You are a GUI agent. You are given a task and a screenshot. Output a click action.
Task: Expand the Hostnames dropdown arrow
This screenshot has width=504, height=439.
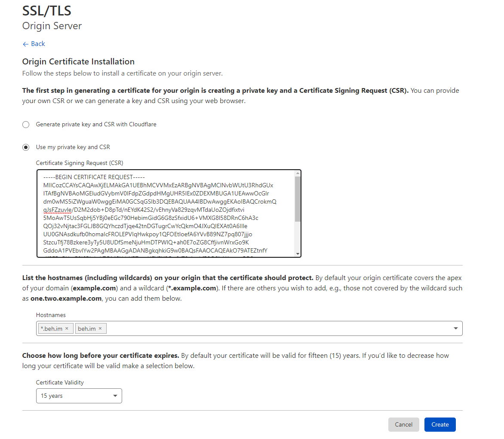tap(456, 329)
